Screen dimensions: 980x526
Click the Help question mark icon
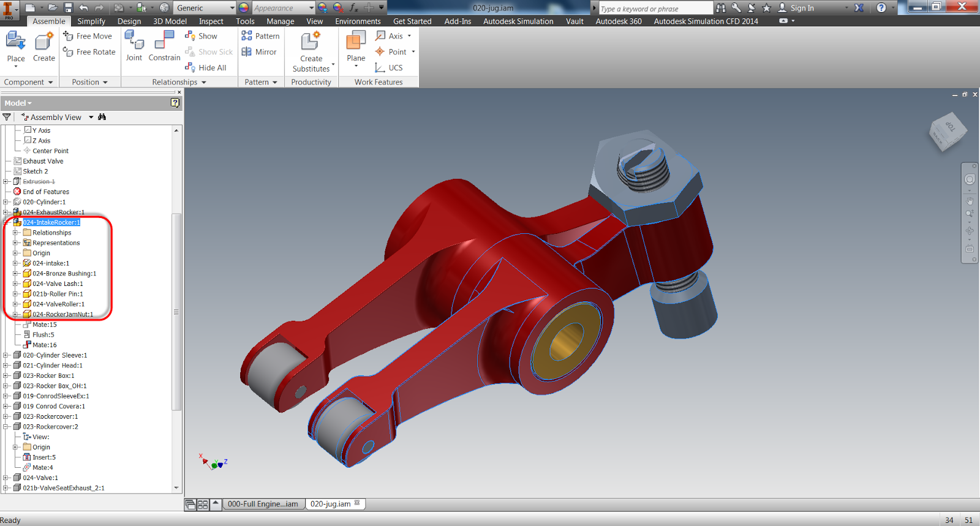(x=881, y=7)
